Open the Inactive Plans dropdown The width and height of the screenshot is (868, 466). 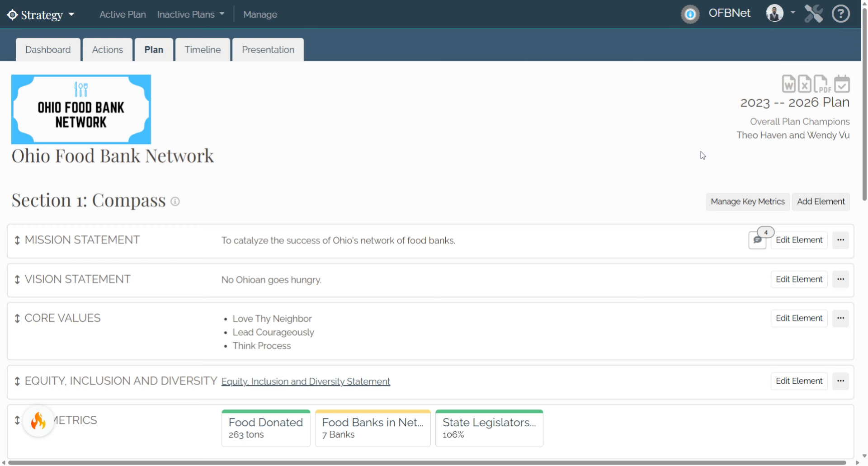pos(191,14)
